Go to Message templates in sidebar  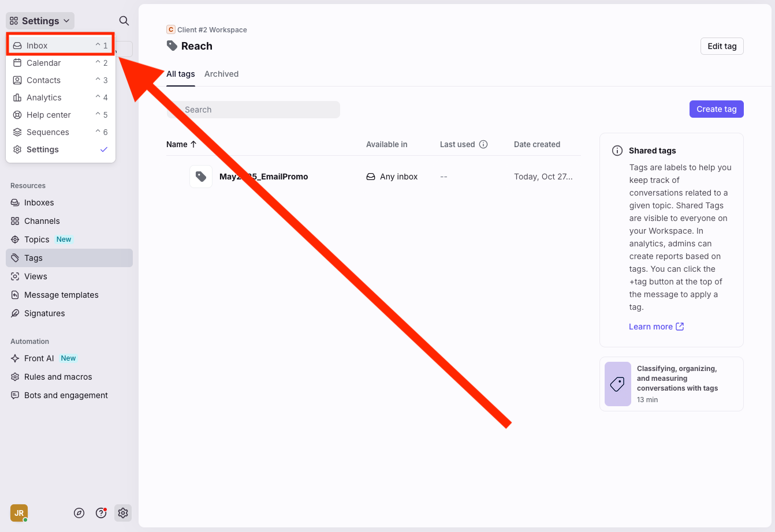point(61,295)
